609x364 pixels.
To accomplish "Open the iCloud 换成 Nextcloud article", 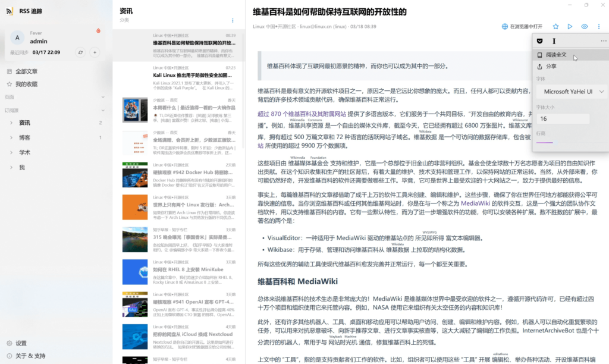I will tap(179, 337).
